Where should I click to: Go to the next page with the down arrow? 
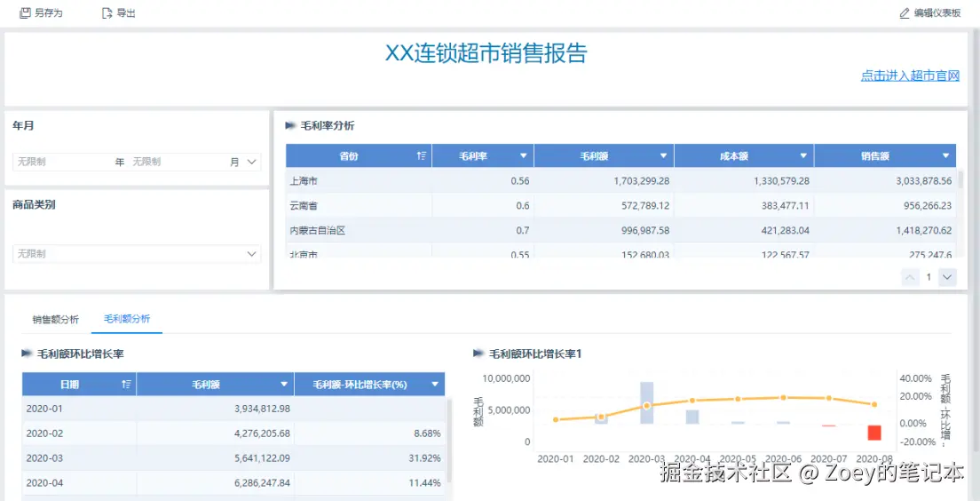click(x=947, y=277)
